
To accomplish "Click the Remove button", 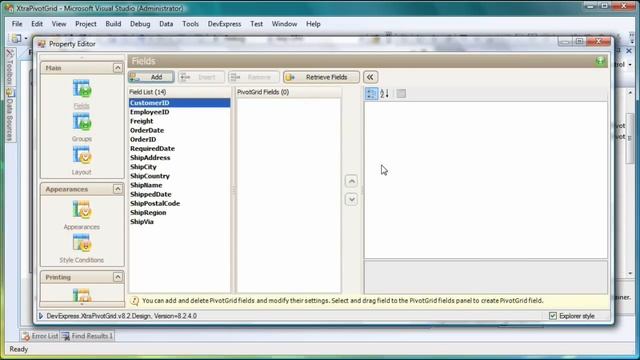I will [254, 77].
